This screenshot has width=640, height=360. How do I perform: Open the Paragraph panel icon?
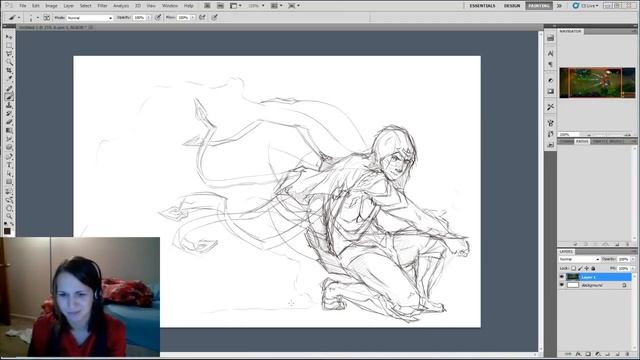point(550,64)
